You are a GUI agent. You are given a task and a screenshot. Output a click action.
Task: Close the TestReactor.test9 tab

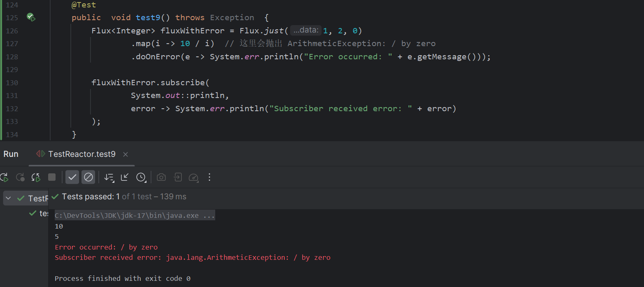click(126, 154)
